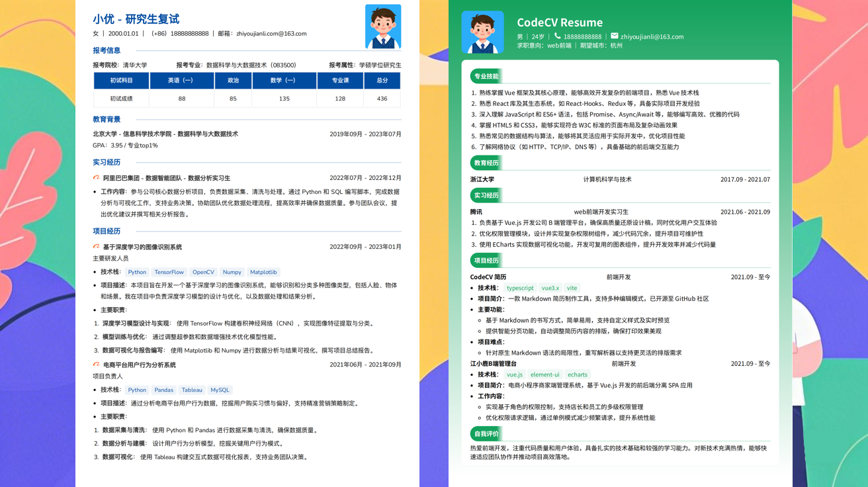Click the email zhiyoujianli.com@163.com
Image resolution: width=868 pixels, height=487 pixels.
click(x=271, y=34)
